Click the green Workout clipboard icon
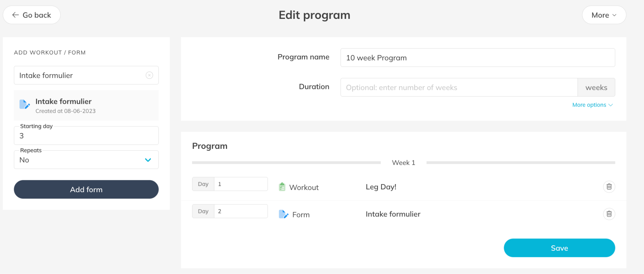 (x=282, y=187)
